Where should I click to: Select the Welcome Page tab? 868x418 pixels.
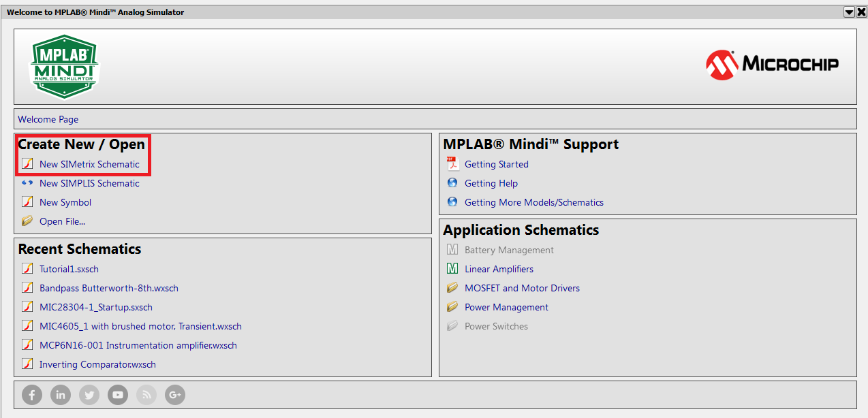click(x=48, y=118)
